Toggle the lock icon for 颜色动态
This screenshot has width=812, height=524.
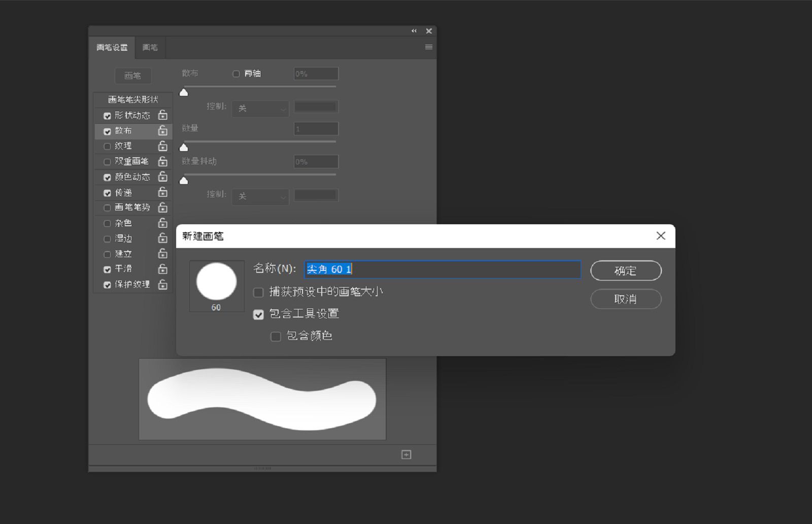coord(162,177)
